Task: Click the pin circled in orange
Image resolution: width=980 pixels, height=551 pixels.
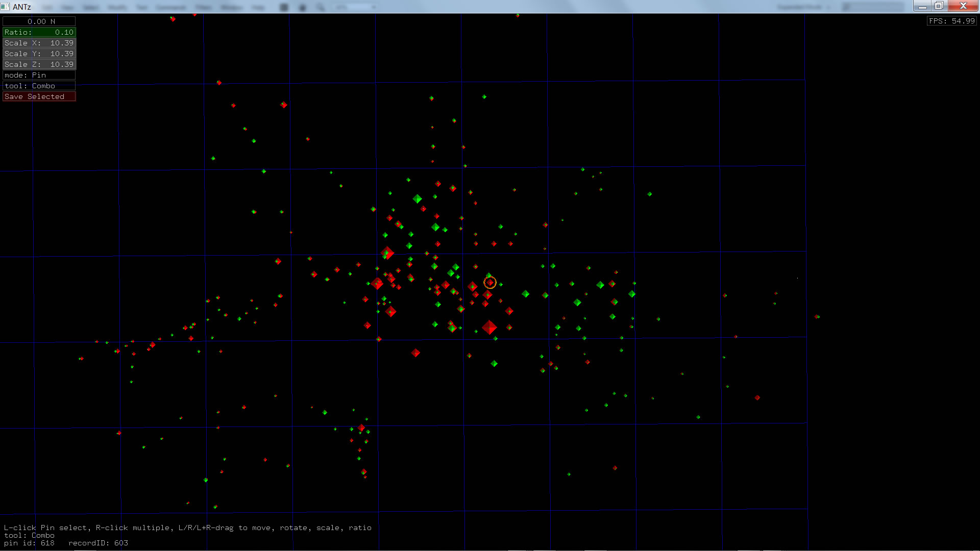Action: [490, 282]
